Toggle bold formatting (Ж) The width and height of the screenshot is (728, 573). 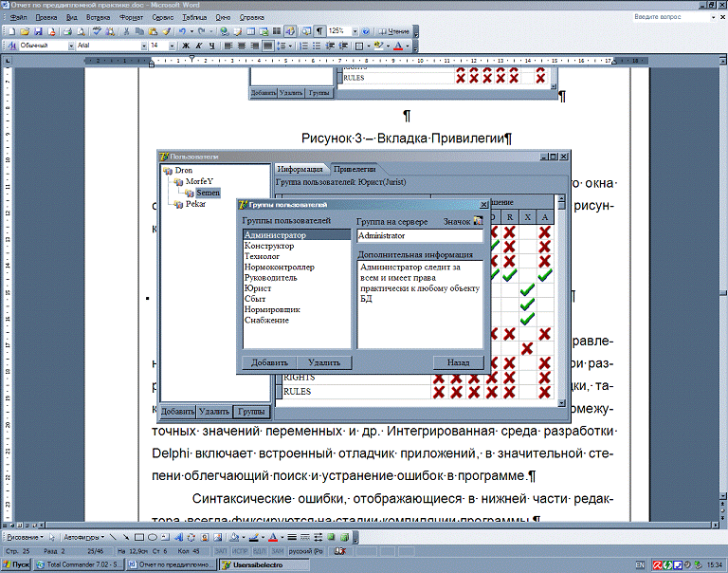click(x=185, y=46)
